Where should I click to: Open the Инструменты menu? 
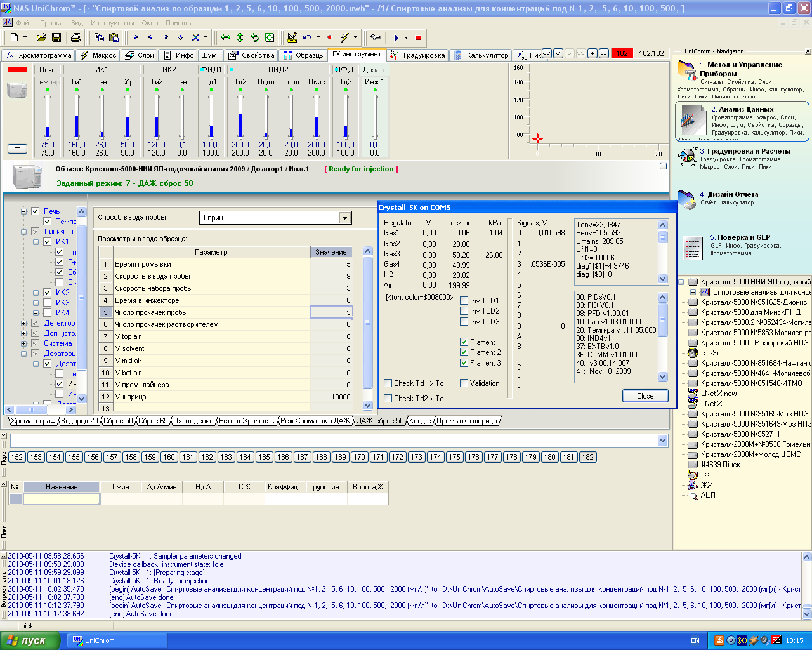[x=112, y=23]
